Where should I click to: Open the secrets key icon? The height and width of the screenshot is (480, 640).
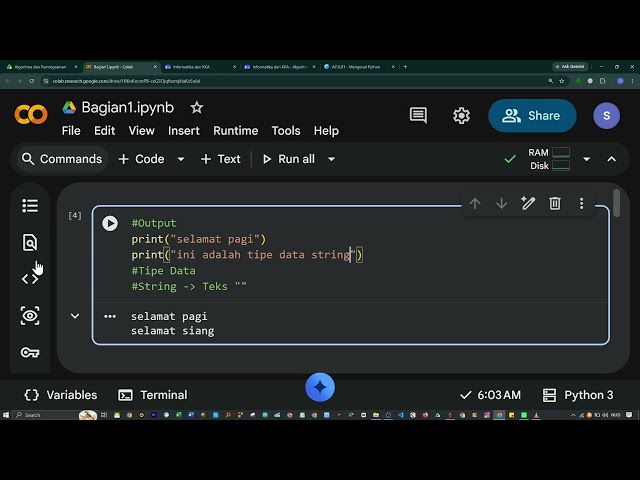30,352
